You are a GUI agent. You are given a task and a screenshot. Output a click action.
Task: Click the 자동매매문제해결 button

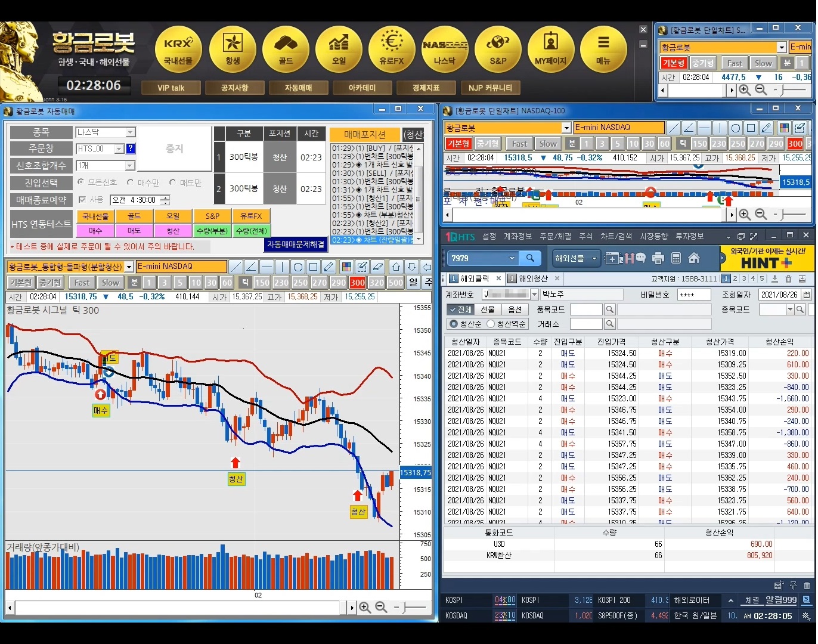(296, 244)
